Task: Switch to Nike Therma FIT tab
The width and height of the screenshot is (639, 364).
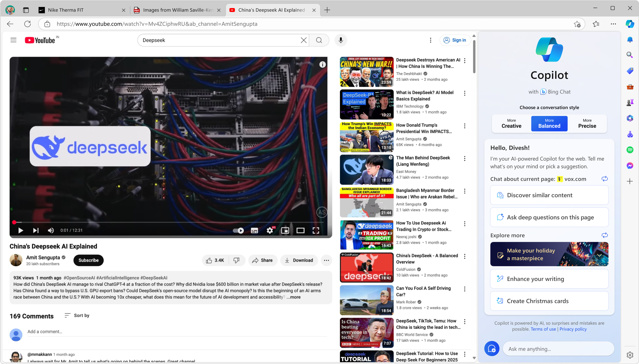Action: pyautogui.click(x=66, y=10)
